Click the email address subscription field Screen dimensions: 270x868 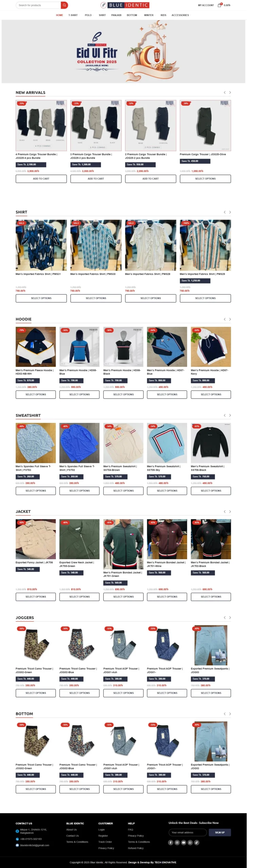187,832
